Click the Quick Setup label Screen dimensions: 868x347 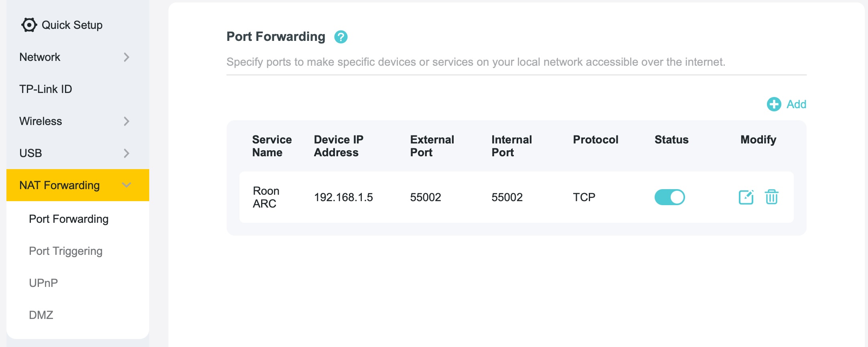click(72, 25)
